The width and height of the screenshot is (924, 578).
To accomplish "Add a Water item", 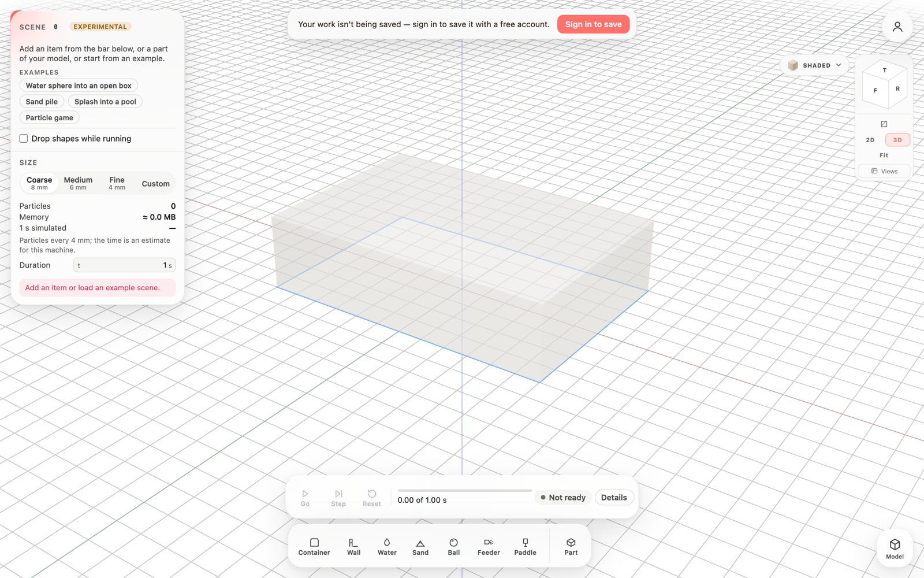I will 387,546.
